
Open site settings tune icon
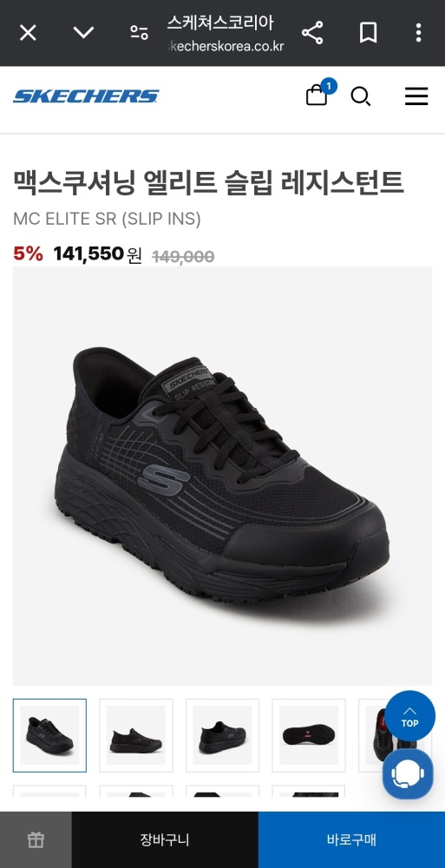coord(139,33)
